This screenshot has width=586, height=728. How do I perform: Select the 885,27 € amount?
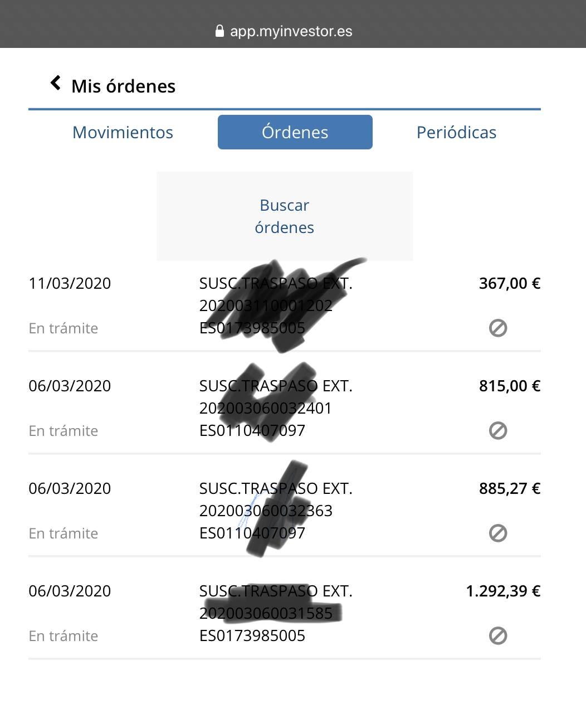pyautogui.click(x=510, y=488)
